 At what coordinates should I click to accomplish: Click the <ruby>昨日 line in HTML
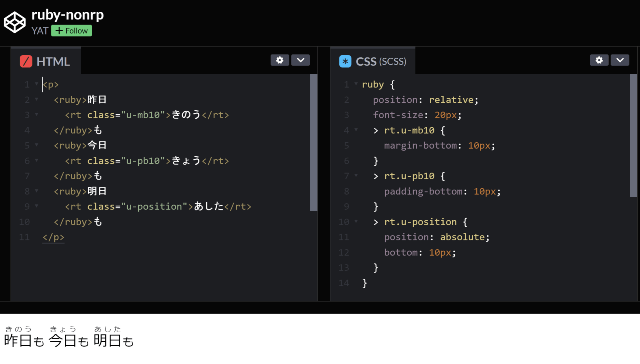(x=80, y=100)
